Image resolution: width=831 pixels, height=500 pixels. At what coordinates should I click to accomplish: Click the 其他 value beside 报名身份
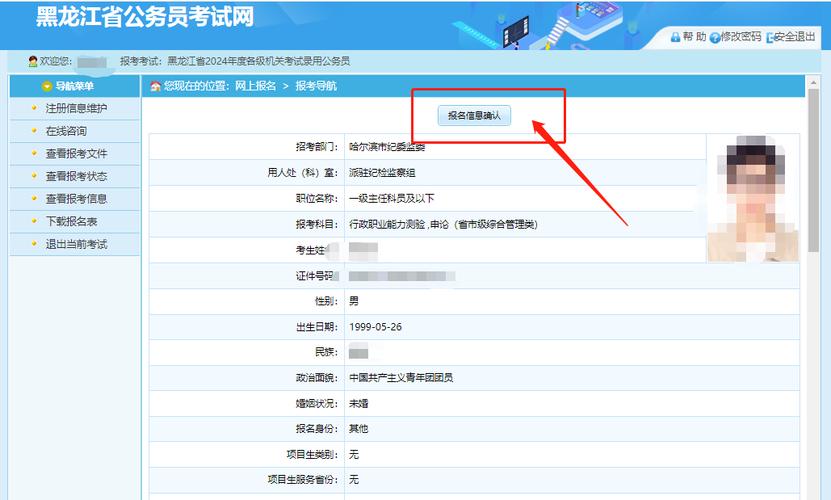pyautogui.click(x=358, y=429)
